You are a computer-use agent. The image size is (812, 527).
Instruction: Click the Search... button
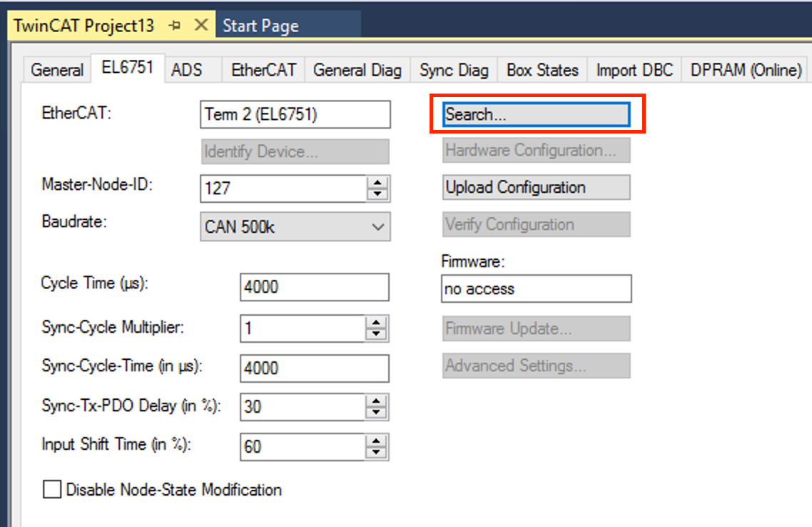(536, 114)
